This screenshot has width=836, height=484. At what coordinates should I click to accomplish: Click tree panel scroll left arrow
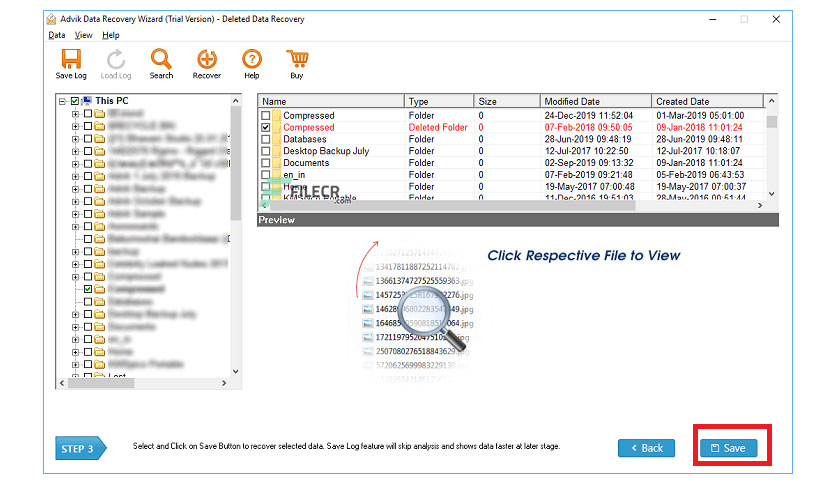pos(62,383)
